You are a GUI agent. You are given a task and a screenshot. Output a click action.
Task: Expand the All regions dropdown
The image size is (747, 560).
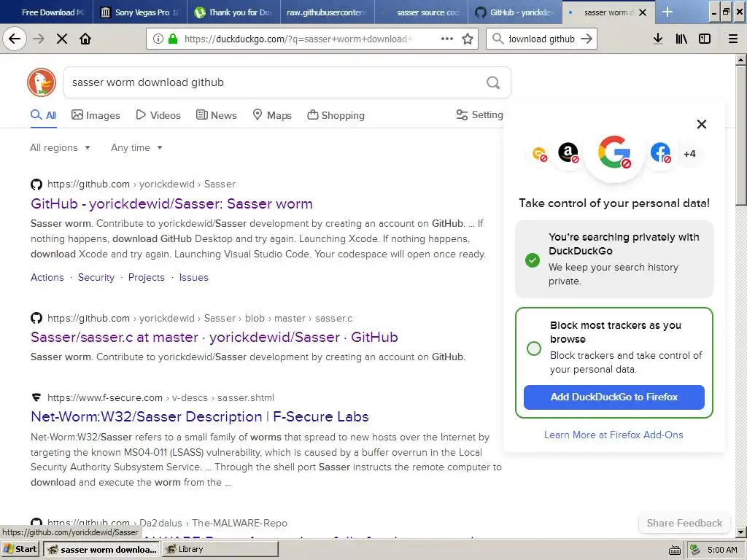[x=60, y=147]
